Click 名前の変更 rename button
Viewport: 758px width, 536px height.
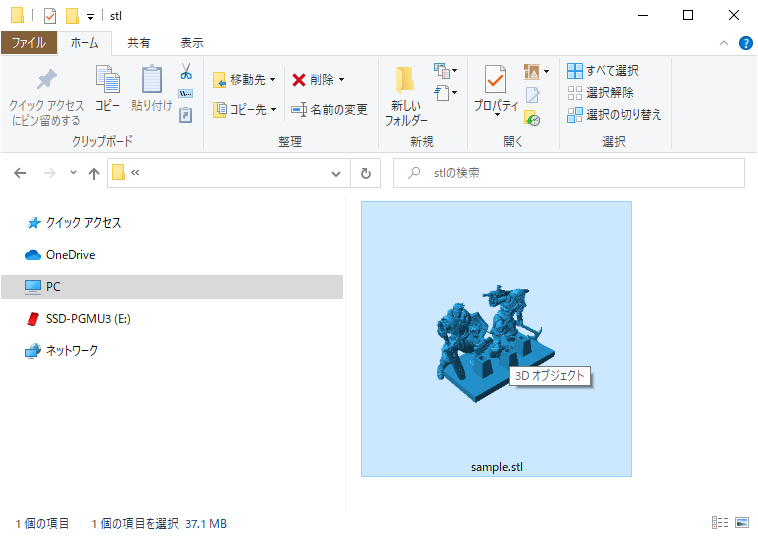(x=329, y=110)
